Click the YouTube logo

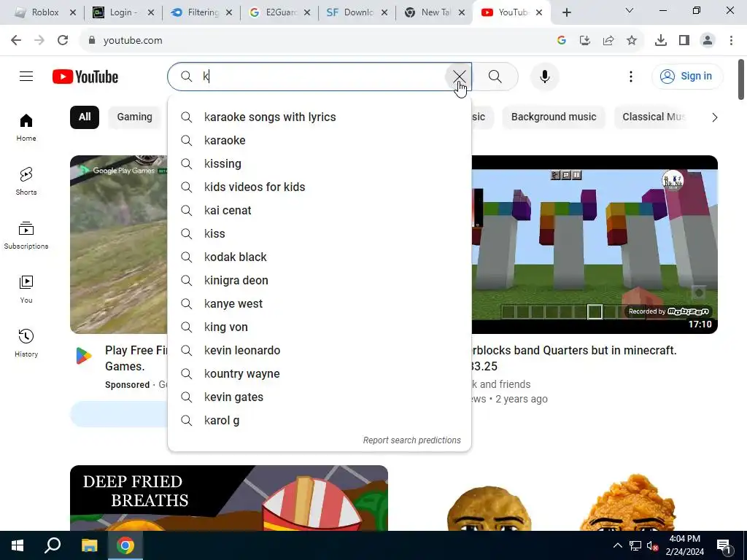pos(85,77)
